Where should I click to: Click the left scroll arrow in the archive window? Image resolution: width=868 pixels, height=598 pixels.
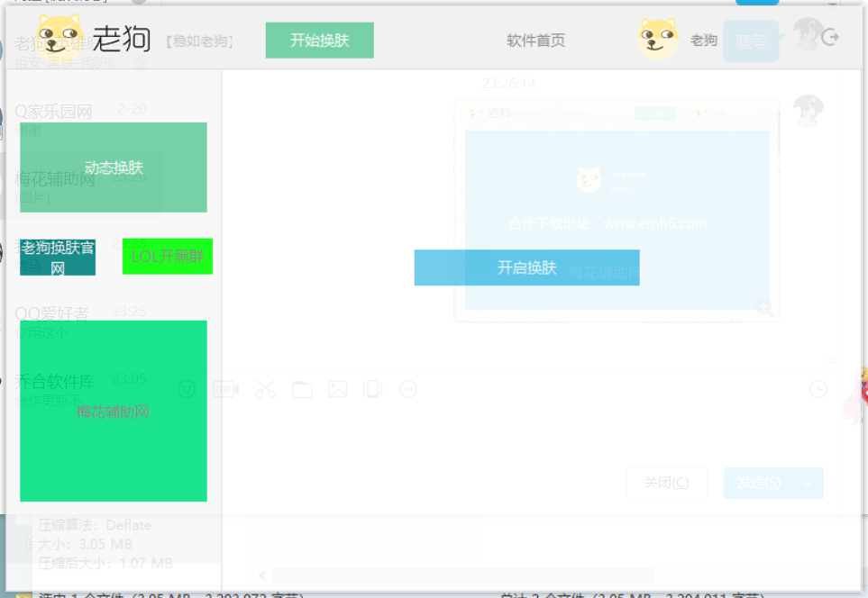(262, 575)
